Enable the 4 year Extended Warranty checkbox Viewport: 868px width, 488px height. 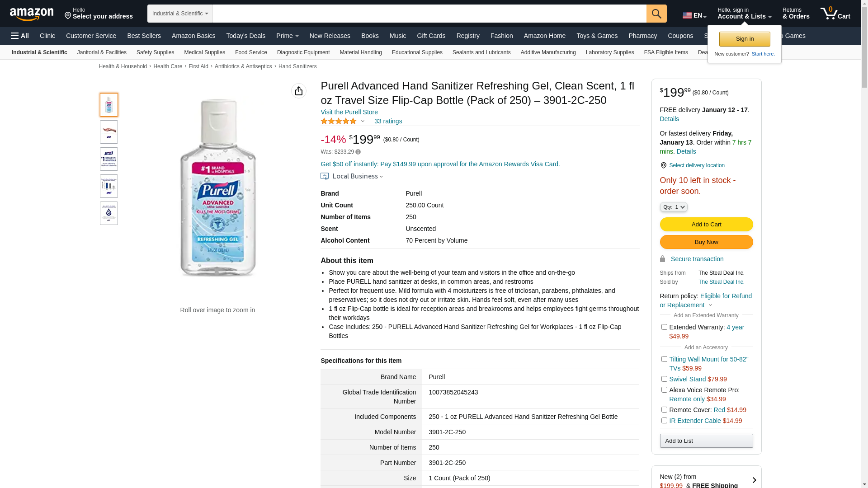click(x=664, y=327)
